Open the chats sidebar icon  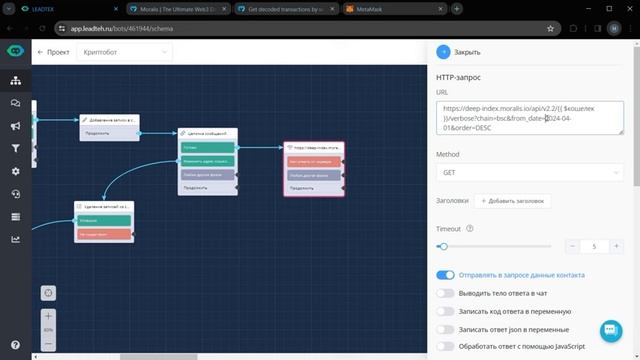[x=16, y=103]
